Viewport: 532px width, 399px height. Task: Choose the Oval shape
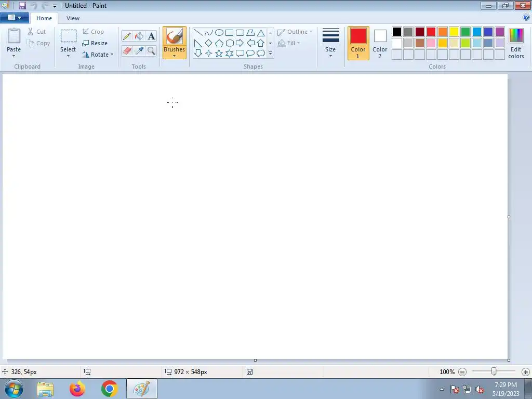tap(219, 33)
